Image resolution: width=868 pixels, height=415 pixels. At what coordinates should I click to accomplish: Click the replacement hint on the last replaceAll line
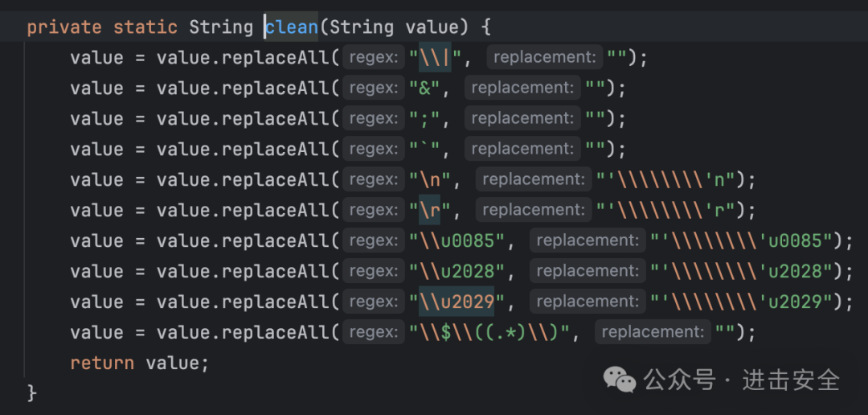pyautogui.click(x=653, y=332)
